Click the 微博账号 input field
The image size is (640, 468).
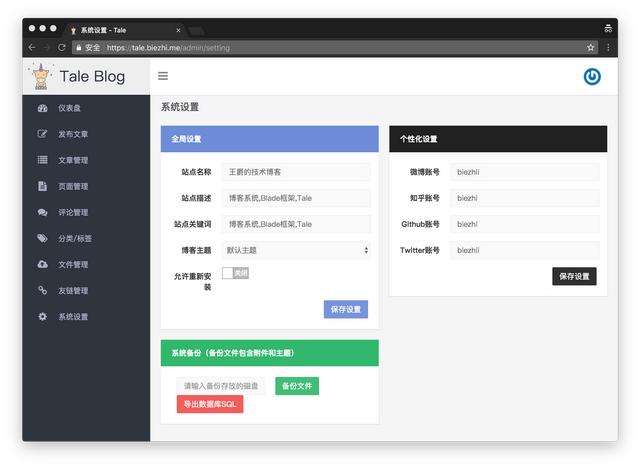[524, 172]
